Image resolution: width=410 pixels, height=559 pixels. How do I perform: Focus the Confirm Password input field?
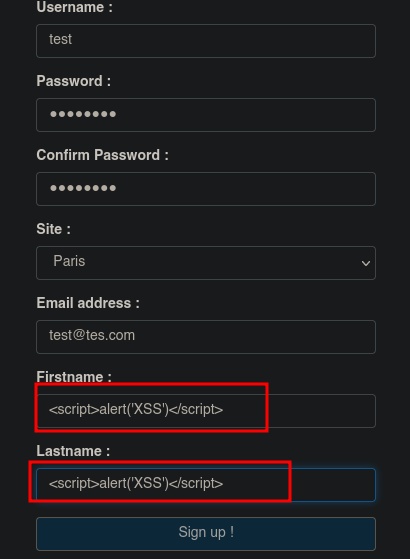coord(206,189)
